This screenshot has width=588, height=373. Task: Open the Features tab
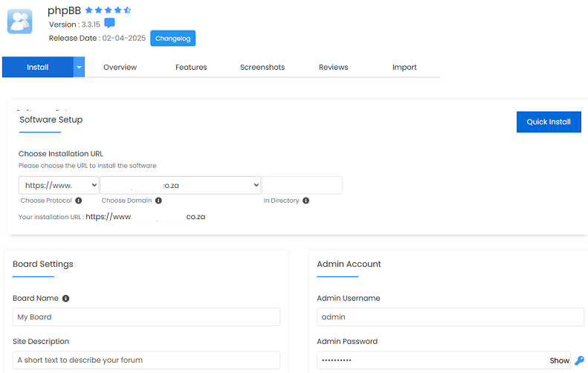point(191,67)
